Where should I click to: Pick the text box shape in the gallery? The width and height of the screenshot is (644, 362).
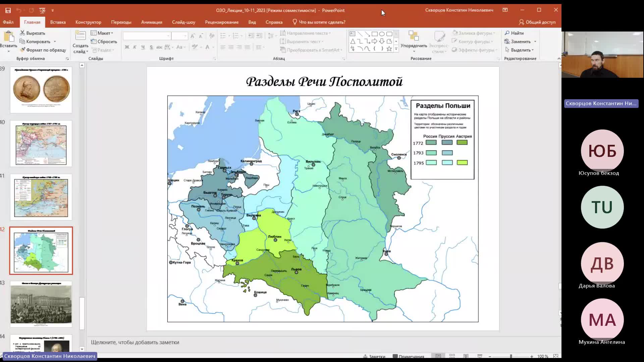353,34
